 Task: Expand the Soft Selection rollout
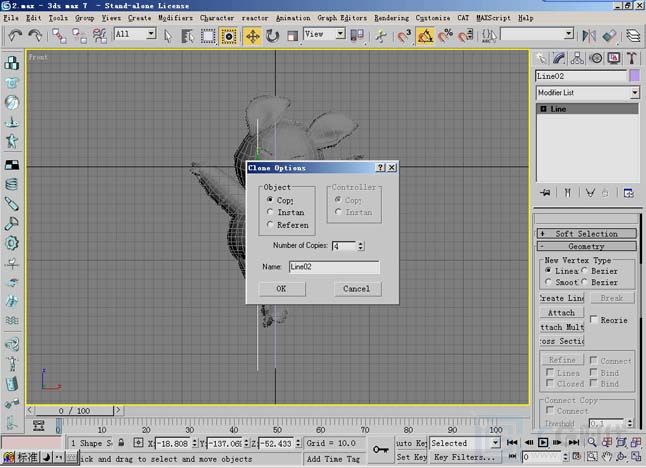pos(587,234)
